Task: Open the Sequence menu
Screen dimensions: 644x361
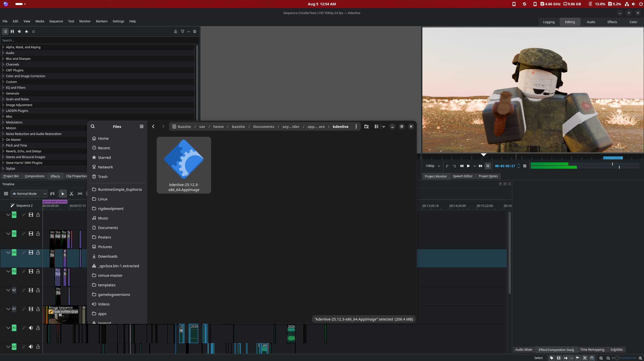Action: click(56, 21)
